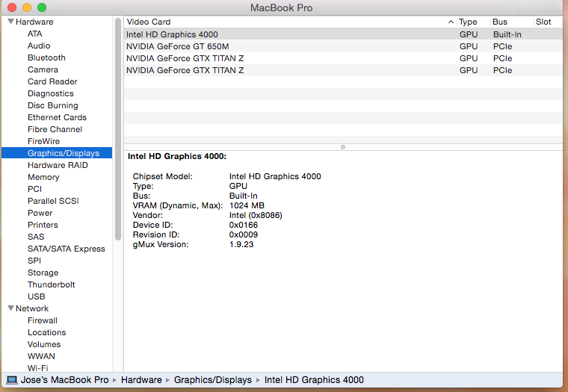The width and height of the screenshot is (568, 392).
Task: Close the window with red button
Action: tap(12, 7)
